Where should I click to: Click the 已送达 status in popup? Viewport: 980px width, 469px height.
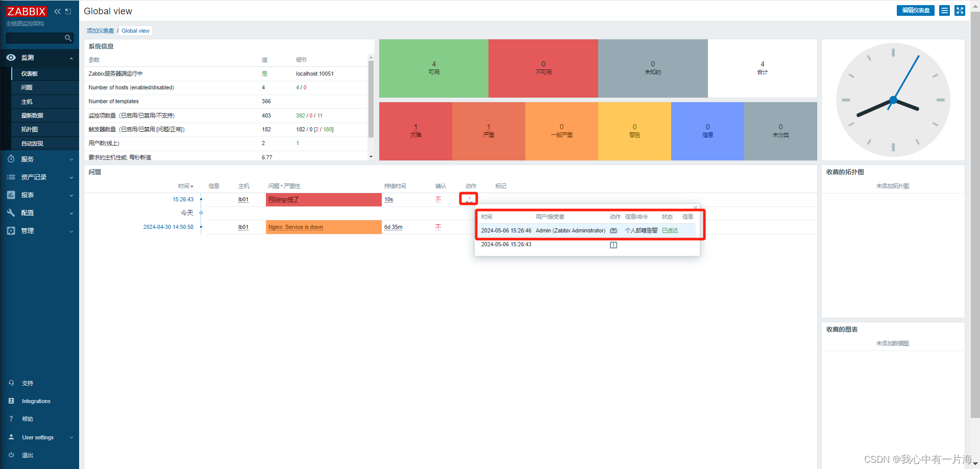(670, 231)
